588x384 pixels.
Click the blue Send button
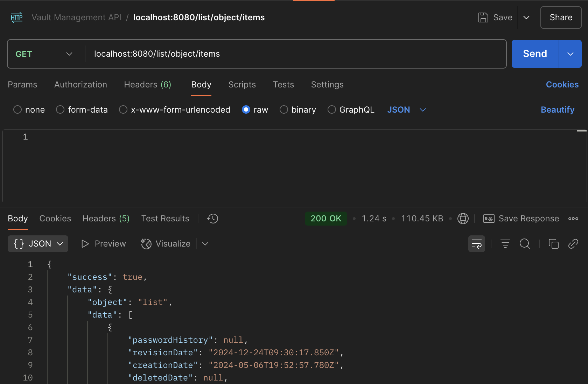pos(535,54)
